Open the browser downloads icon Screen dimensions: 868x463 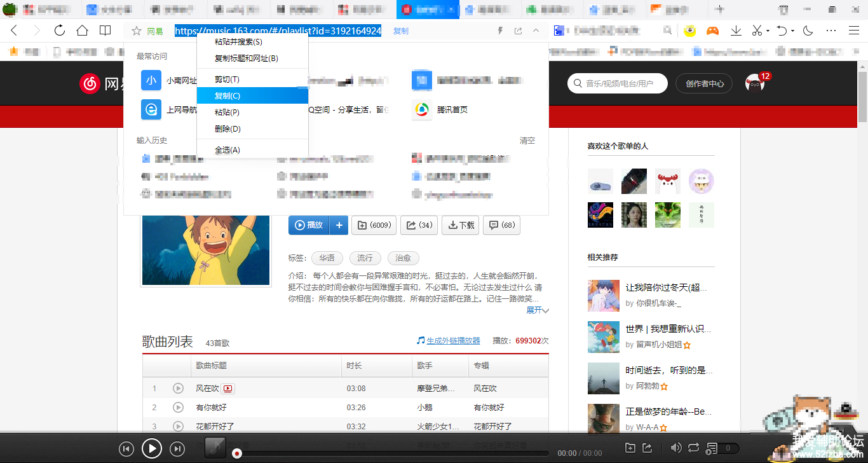pos(736,31)
